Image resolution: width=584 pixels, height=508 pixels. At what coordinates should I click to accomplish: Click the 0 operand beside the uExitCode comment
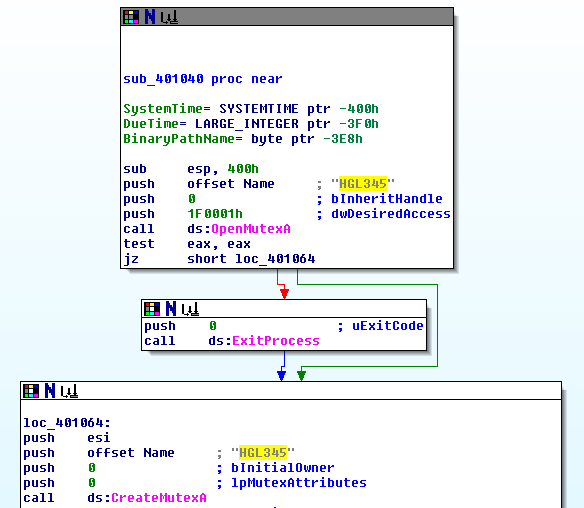click(213, 326)
